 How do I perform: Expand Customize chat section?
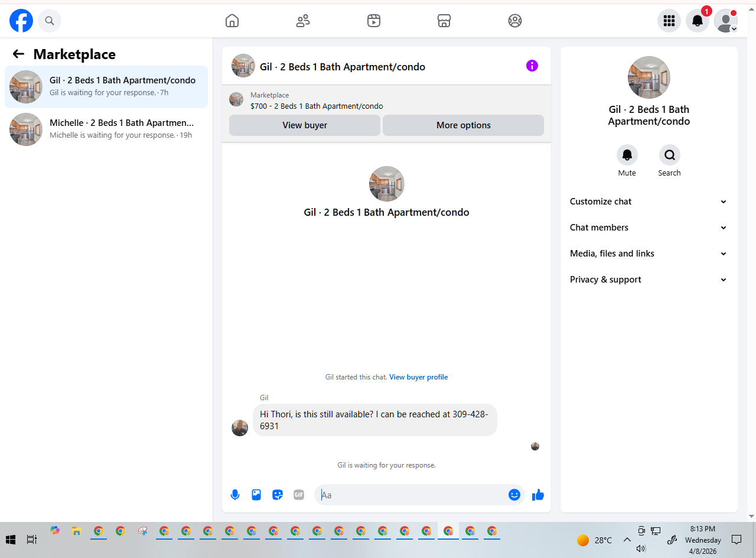[649, 202]
